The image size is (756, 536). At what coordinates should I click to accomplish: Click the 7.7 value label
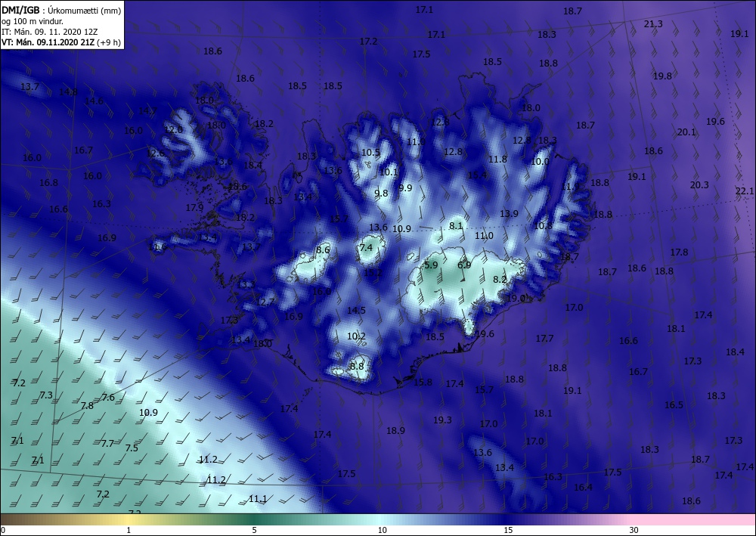[x=107, y=444]
